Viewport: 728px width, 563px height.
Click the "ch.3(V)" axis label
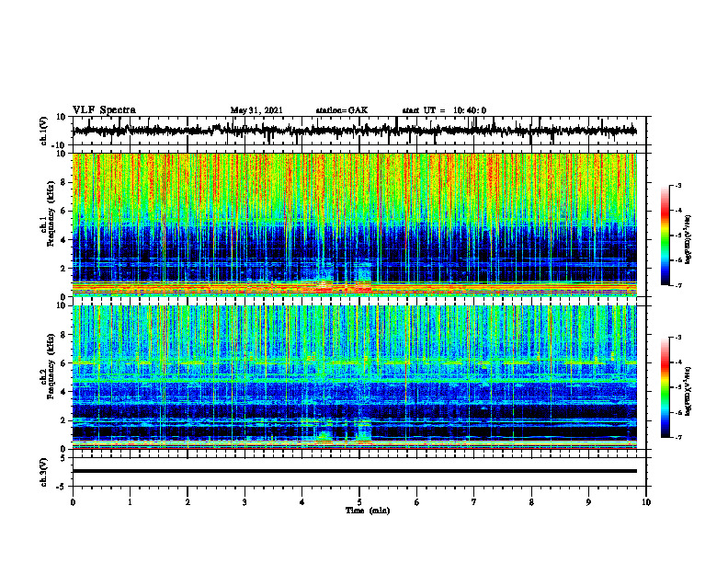43,473
